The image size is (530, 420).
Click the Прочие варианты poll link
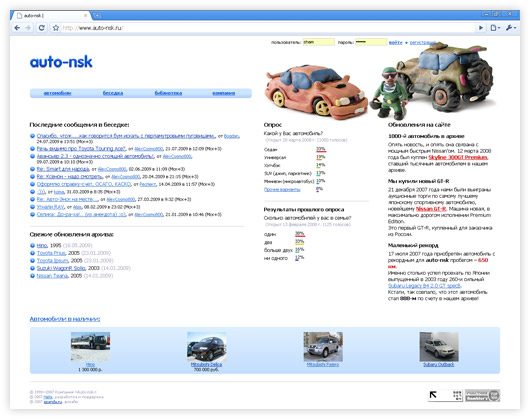tap(282, 190)
